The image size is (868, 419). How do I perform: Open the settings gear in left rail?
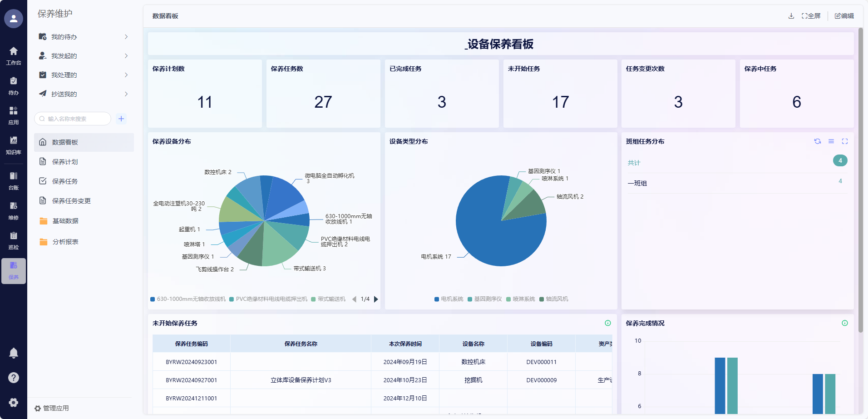[14, 402]
